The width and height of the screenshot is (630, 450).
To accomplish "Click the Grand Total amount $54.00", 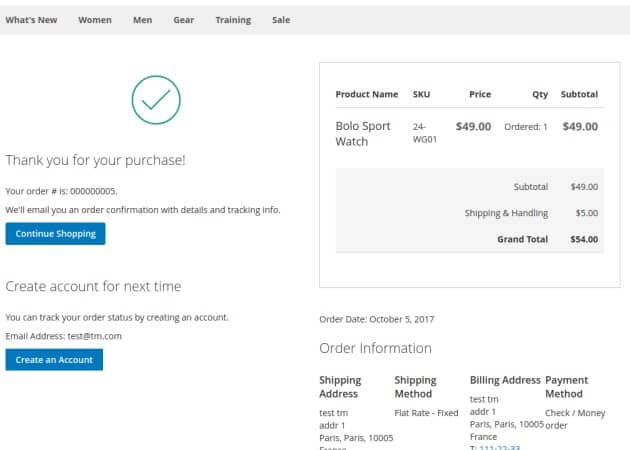I will (583, 239).
